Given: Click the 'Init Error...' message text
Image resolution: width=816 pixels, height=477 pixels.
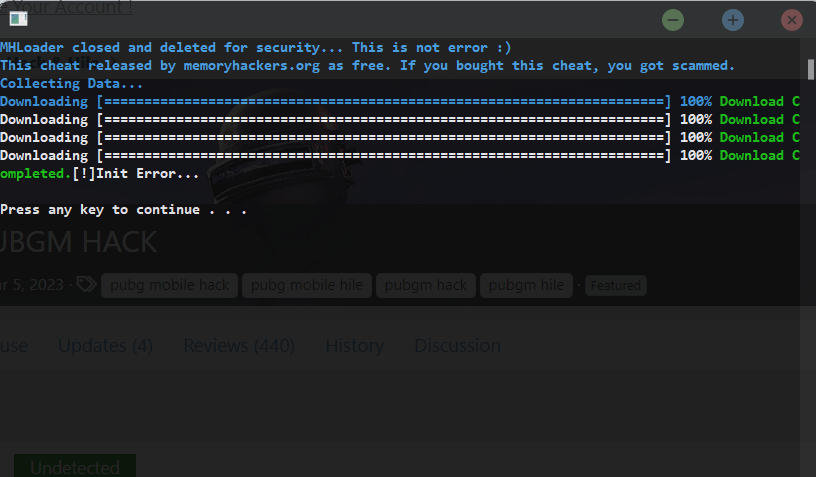Looking at the screenshot, I should [147, 173].
